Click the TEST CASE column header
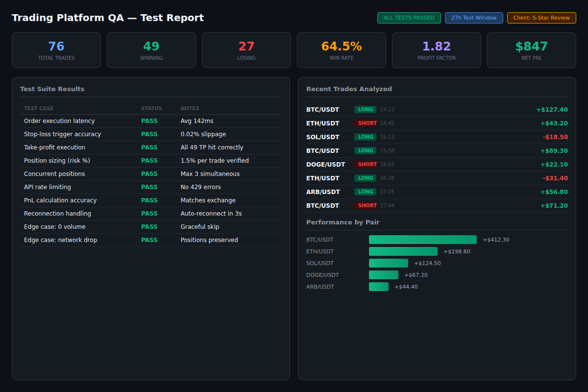This screenshot has height=392, width=588. click(39, 108)
